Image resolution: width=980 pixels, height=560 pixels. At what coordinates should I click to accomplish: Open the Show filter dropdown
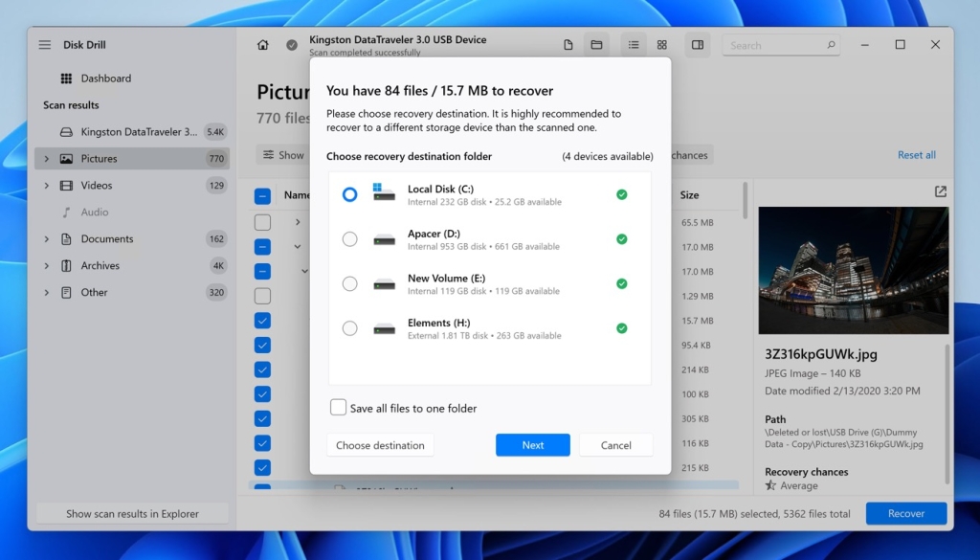[x=283, y=155]
